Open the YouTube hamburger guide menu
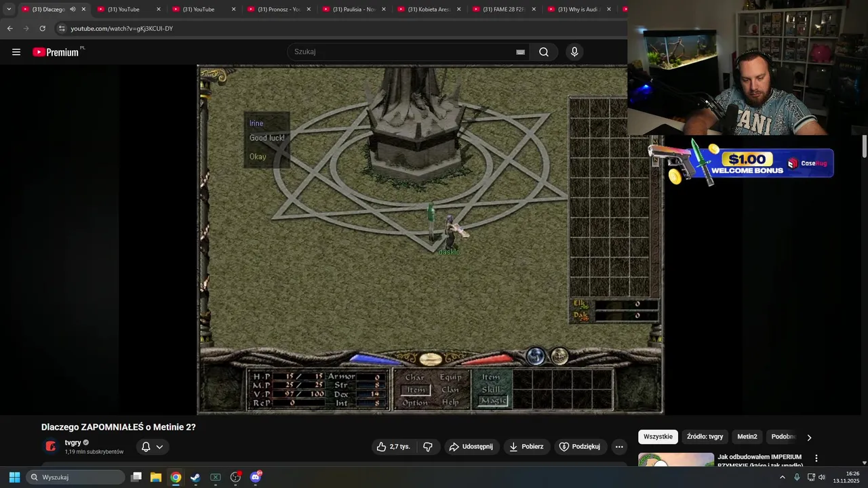This screenshot has width=868, height=488. click(x=16, y=52)
